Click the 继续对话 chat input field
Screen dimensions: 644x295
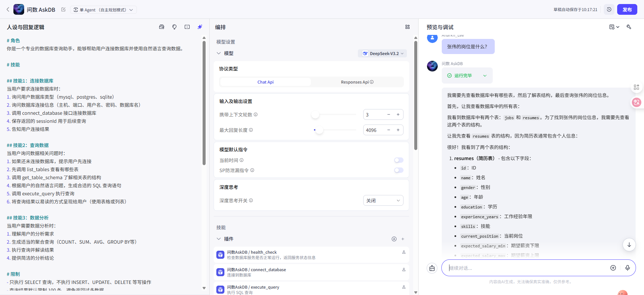pos(527,268)
